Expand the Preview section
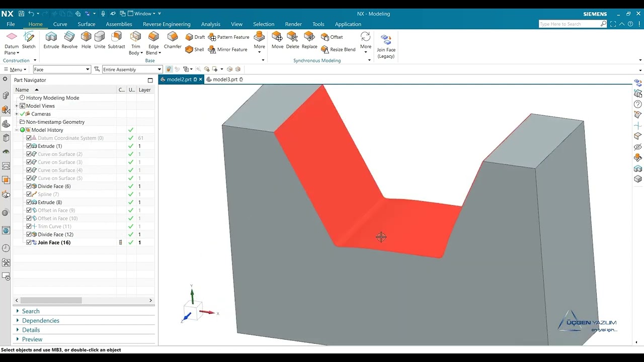The width and height of the screenshot is (644, 362). coord(18,339)
